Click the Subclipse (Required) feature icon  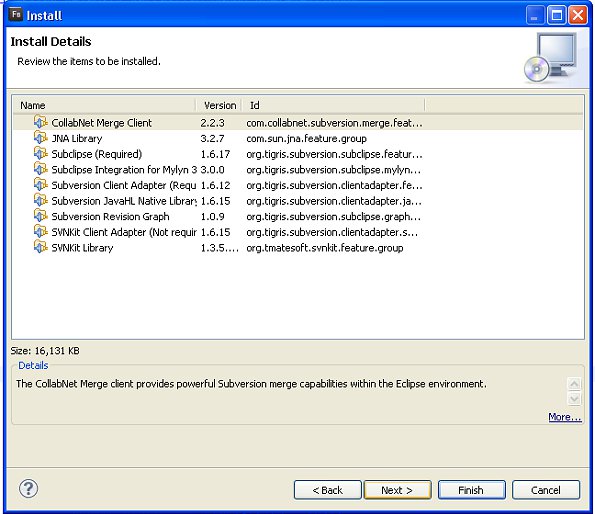pyautogui.click(x=40, y=154)
